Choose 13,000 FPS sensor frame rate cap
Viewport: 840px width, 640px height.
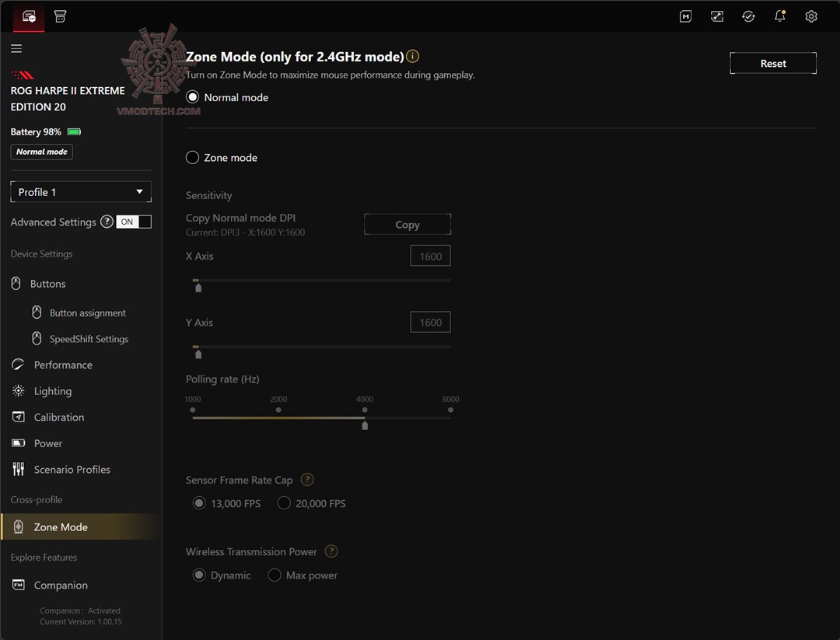pyautogui.click(x=199, y=503)
